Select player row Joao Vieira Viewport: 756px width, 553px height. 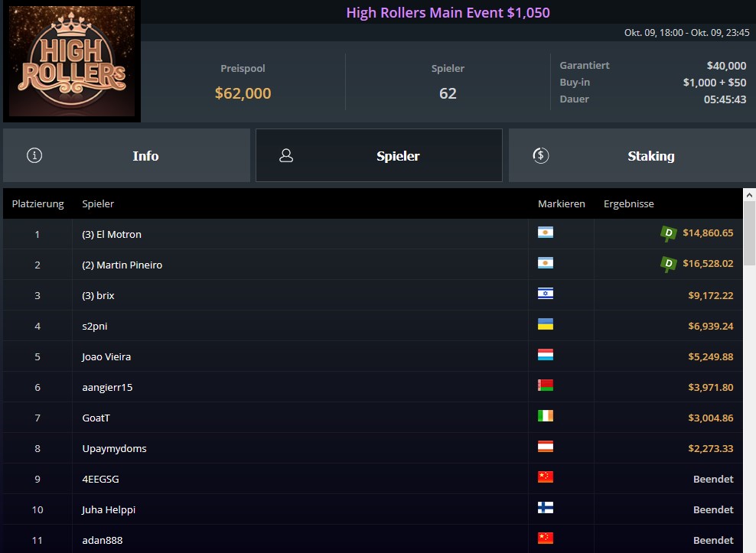(x=373, y=356)
